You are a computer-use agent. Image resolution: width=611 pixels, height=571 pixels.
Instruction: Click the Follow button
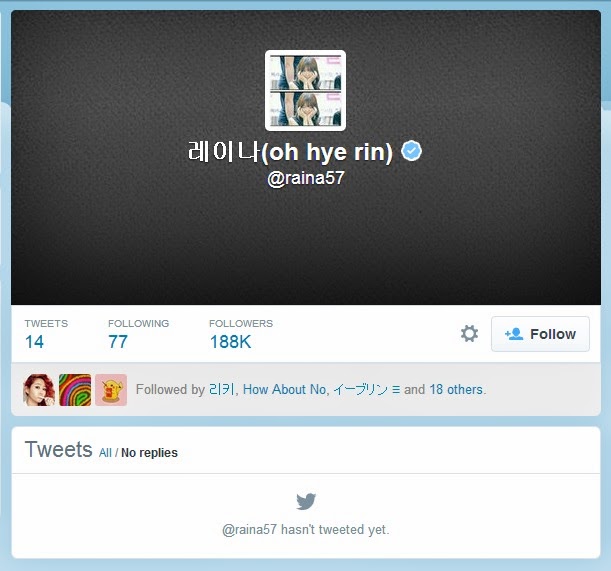pos(540,334)
